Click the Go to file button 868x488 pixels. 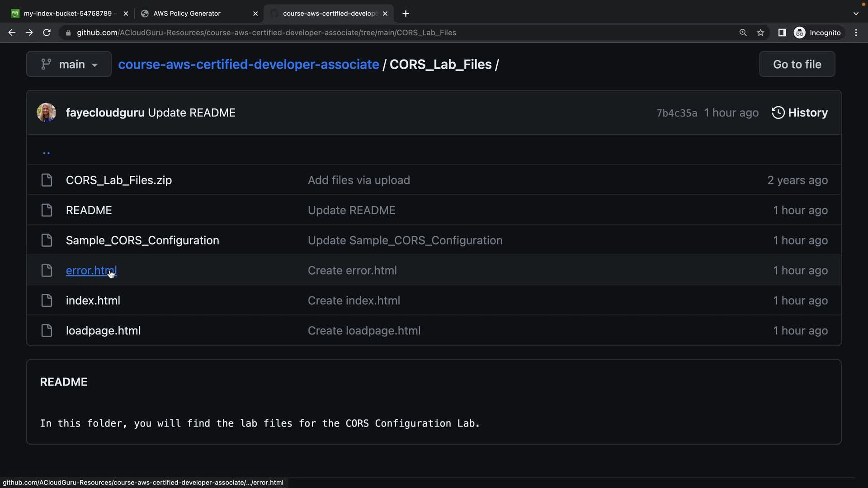pos(797,64)
